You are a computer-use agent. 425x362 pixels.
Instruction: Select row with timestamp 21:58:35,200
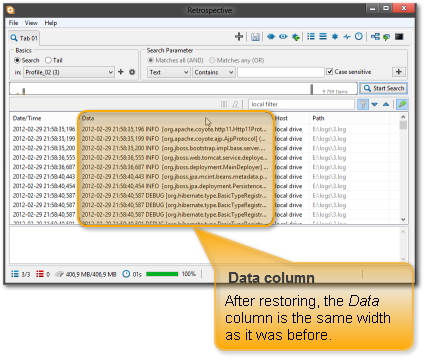tap(204, 148)
